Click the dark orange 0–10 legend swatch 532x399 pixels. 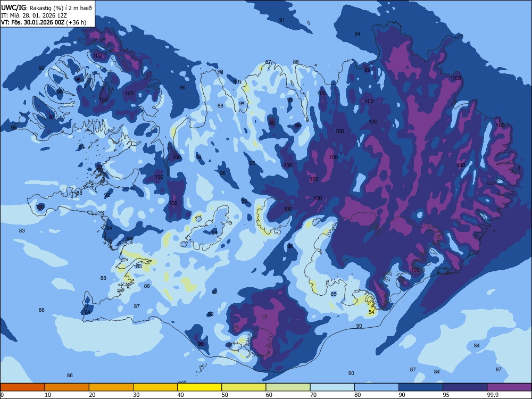pos(22,387)
